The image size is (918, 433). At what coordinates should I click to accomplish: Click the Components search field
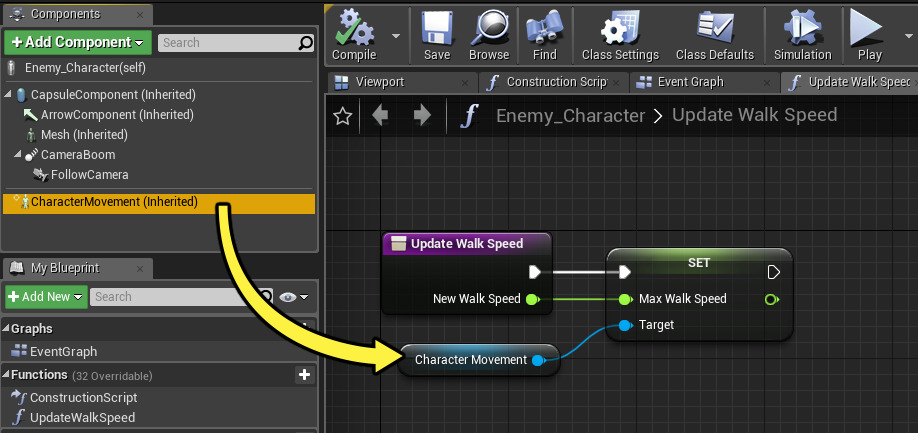229,43
